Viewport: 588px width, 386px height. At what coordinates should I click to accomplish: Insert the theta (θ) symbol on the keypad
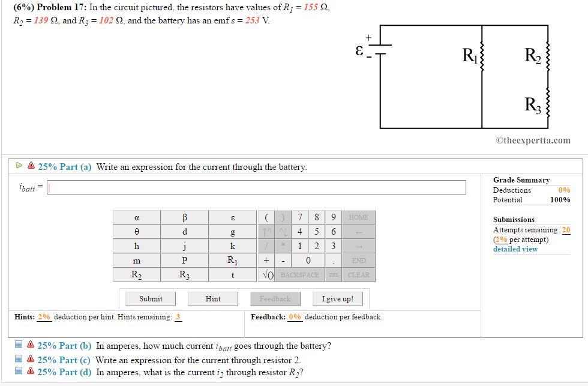[x=136, y=231]
